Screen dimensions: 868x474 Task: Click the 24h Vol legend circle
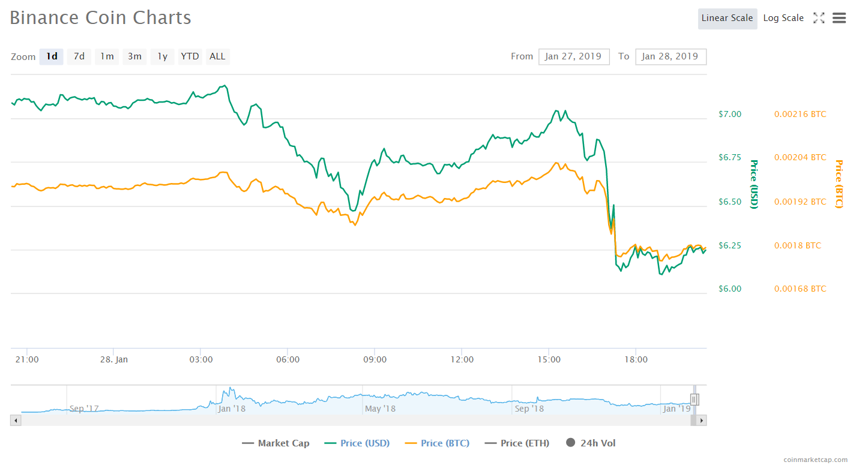570,443
